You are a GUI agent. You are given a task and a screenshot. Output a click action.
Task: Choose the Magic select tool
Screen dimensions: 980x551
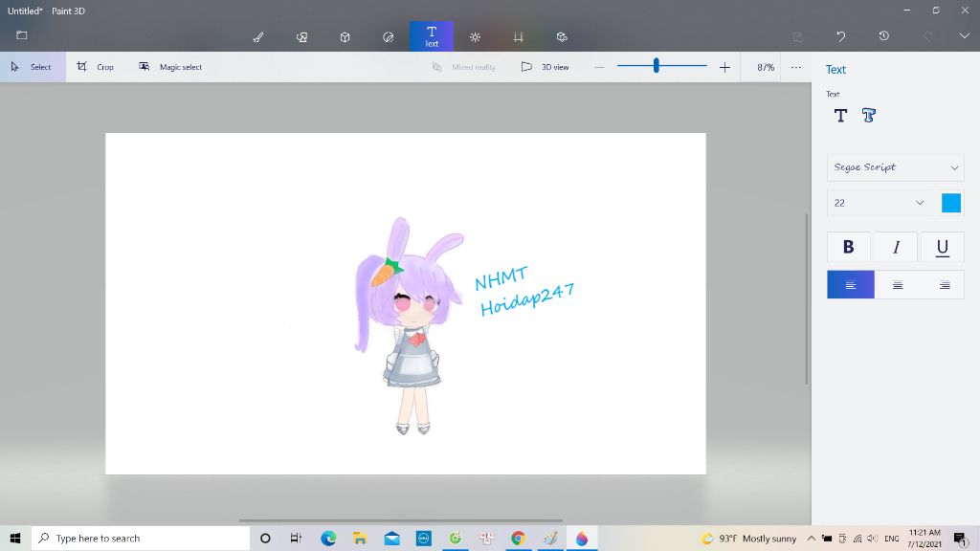tap(170, 67)
